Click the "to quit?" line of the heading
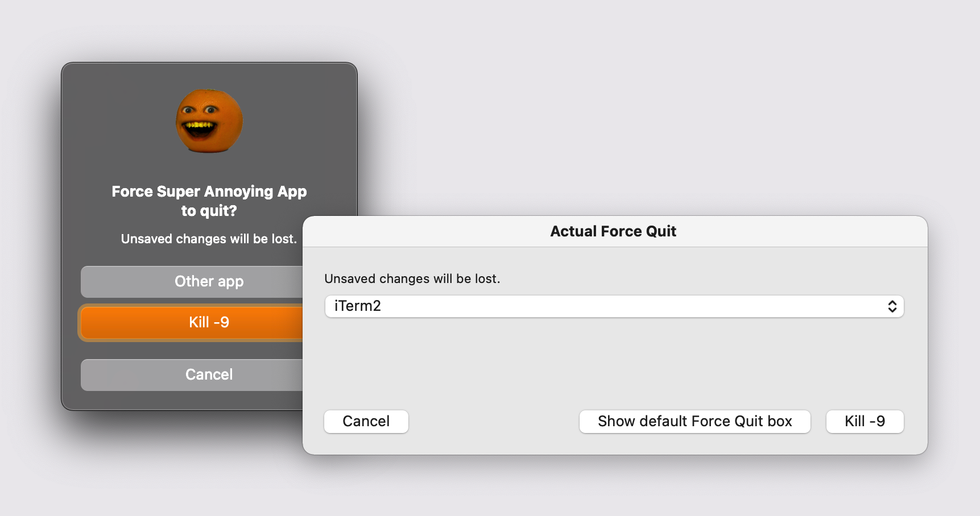The height and width of the screenshot is (516, 980). point(209,211)
